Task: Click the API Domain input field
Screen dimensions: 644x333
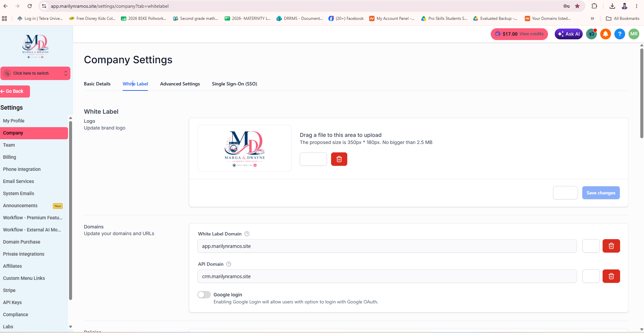Action: click(387, 276)
